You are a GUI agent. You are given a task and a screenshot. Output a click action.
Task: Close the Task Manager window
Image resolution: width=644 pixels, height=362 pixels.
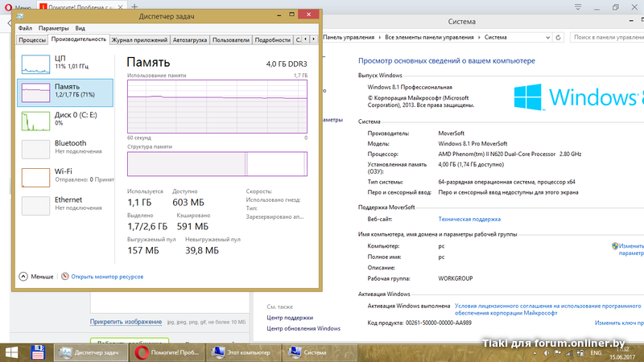308,14
